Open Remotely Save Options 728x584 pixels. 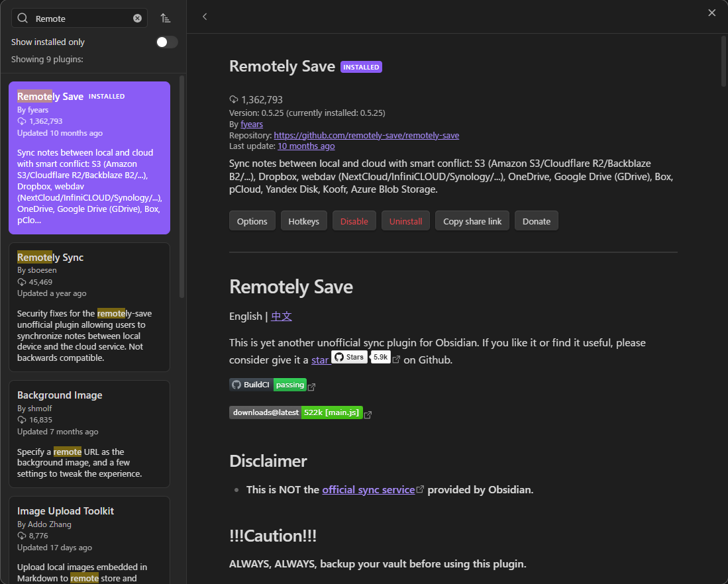(x=252, y=221)
